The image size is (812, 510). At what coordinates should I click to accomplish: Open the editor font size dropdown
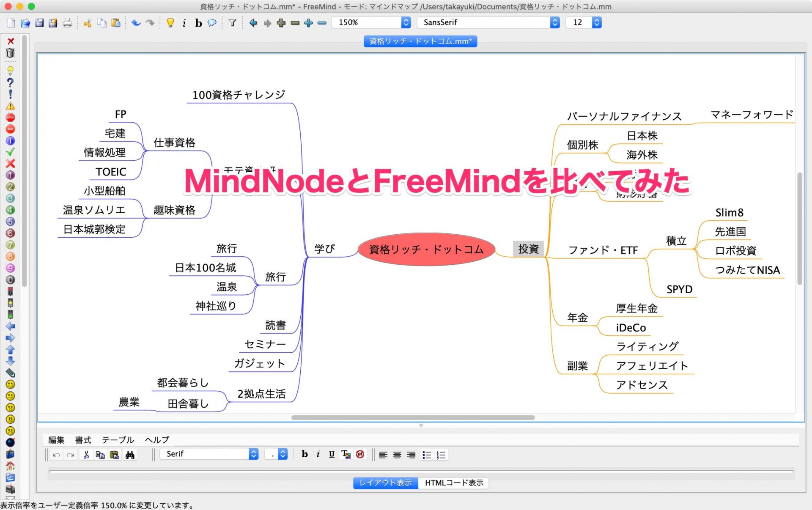point(276,454)
